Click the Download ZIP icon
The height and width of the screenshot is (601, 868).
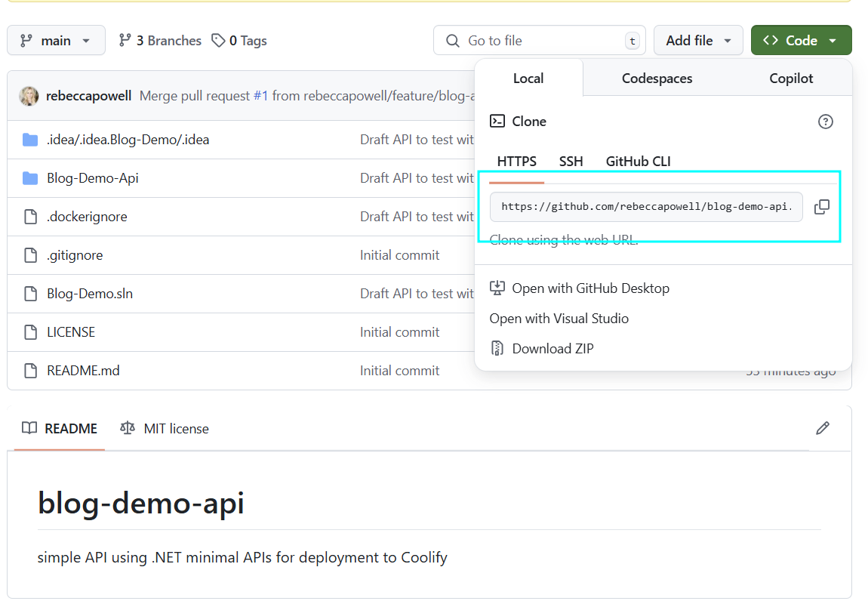pyautogui.click(x=497, y=348)
